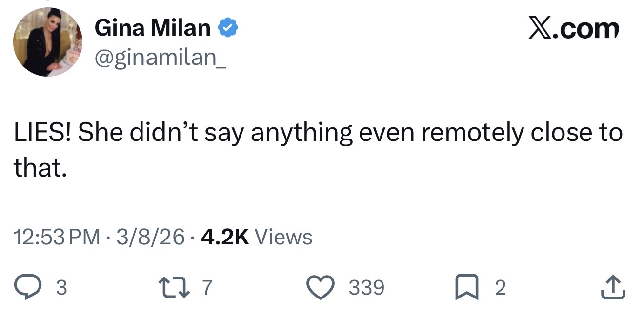Click the reply count 3
The image size is (644, 318).
pos(61,288)
